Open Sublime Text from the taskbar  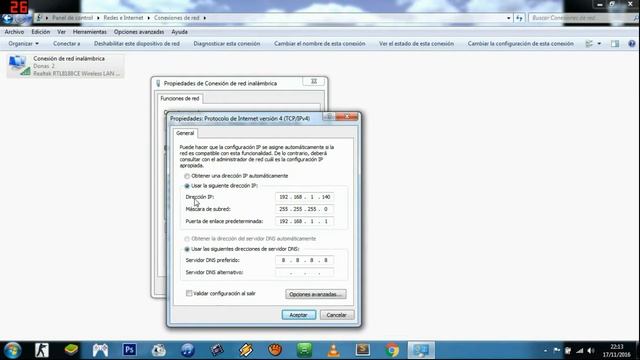coord(363,350)
